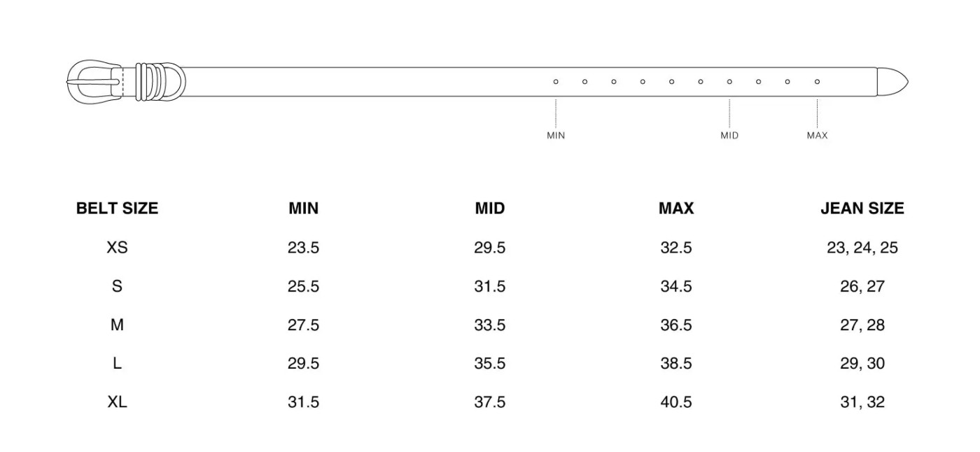Click the belt hole above MAX label
The image size is (980, 452).
(x=817, y=82)
